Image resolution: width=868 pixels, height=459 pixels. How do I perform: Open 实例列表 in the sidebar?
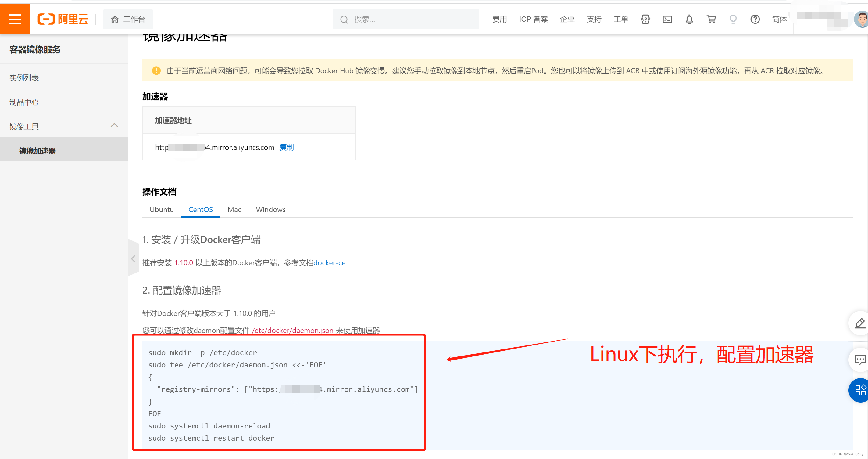24,78
